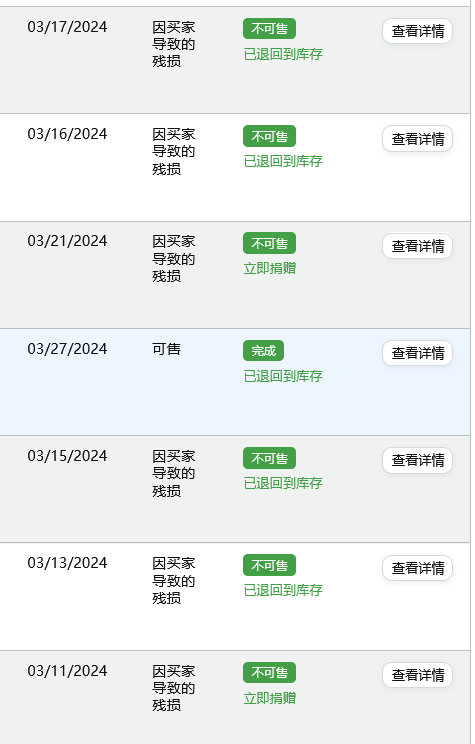Select the 03/27/2024 date cell

pyautogui.click(x=67, y=349)
